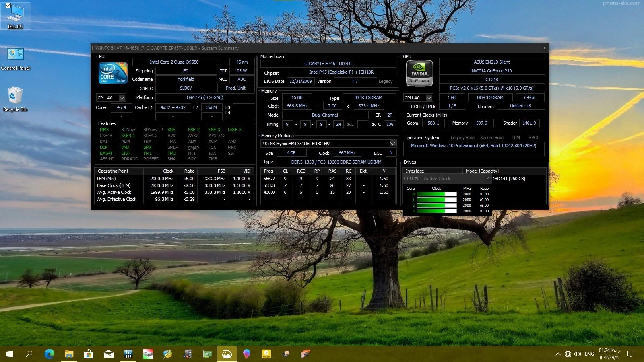The image size is (644, 362).
Task: Open the Control Panel desktop shortcut
Action: tap(15, 54)
